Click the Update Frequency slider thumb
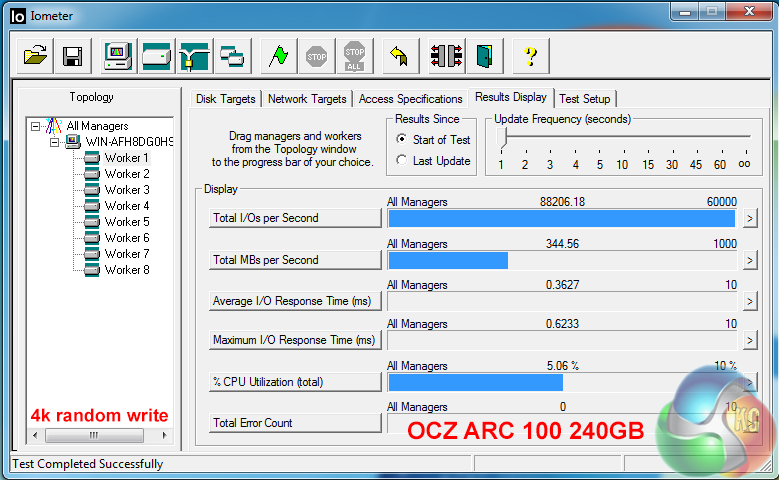Image resolution: width=779 pixels, height=480 pixels. click(x=502, y=138)
